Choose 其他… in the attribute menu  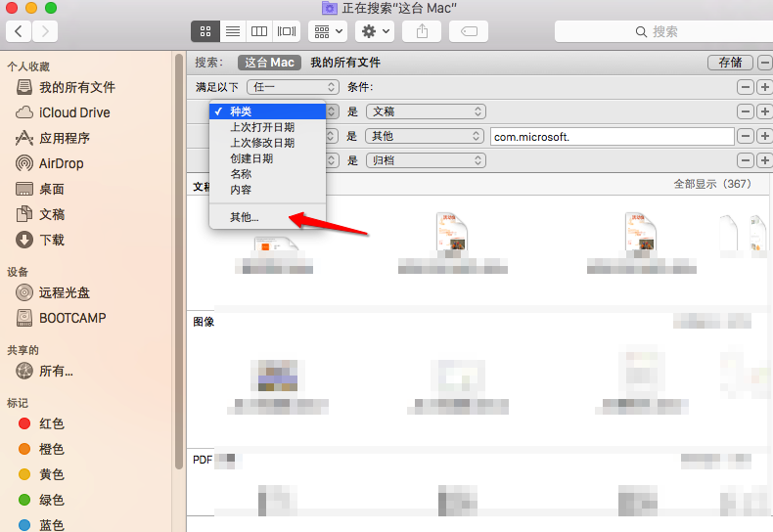click(267, 217)
